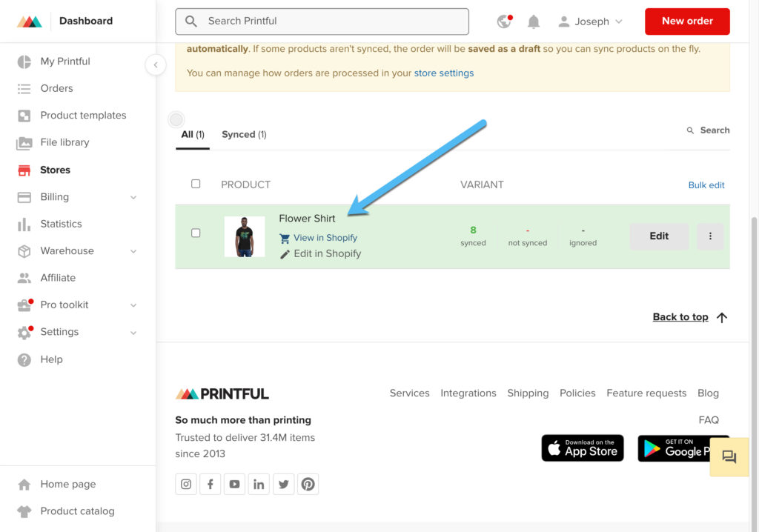This screenshot has height=532, width=759.
Task: Open Printful's YouTube channel
Action: pos(234,484)
